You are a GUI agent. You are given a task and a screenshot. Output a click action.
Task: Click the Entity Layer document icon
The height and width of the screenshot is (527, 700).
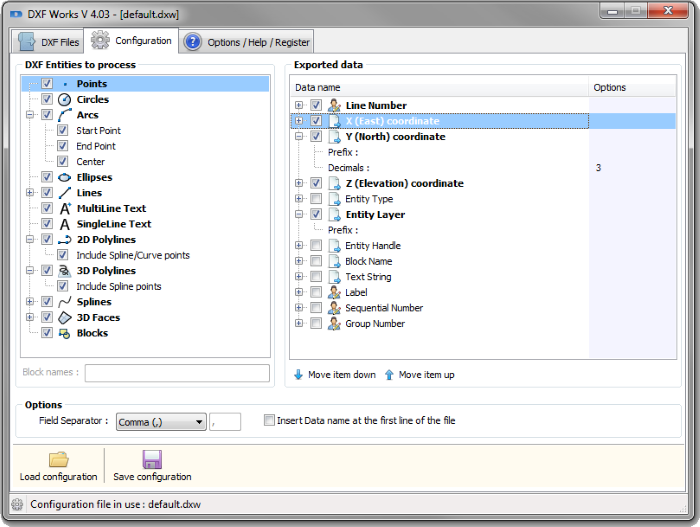click(x=334, y=215)
